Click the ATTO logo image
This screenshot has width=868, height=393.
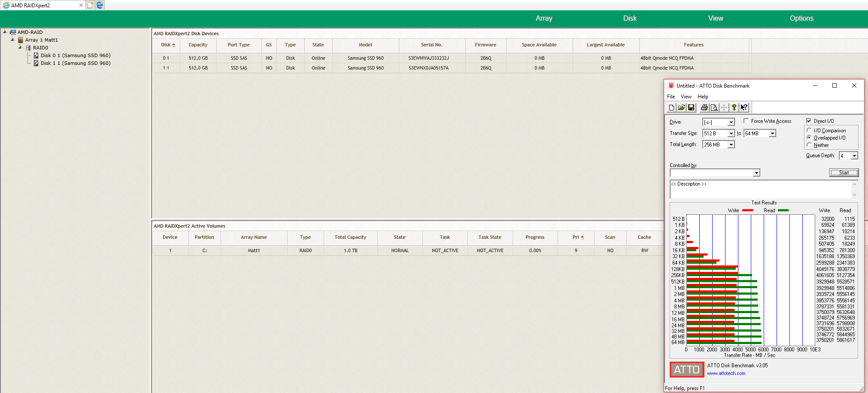pyautogui.click(x=687, y=369)
